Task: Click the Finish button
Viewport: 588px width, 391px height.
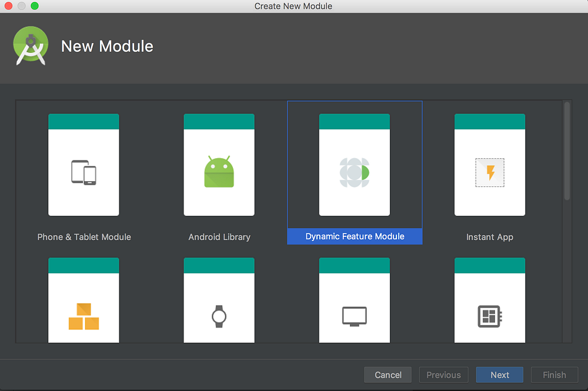Action: pos(554,375)
